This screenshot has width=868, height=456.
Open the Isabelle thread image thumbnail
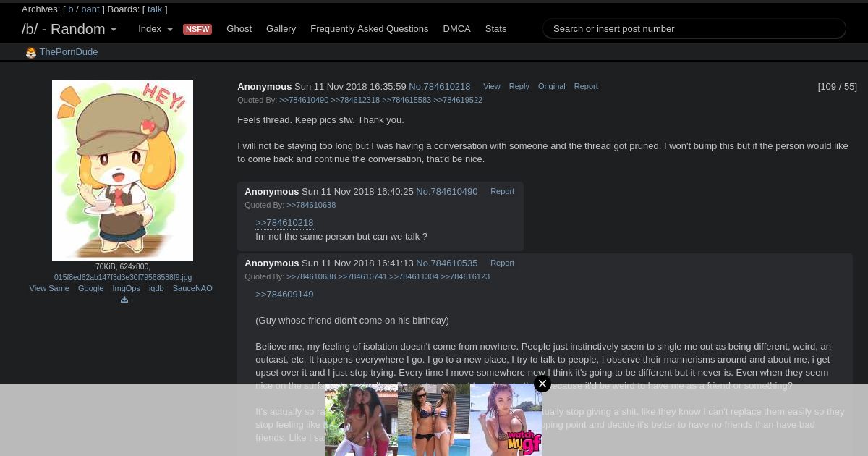click(x=122, y=171)
